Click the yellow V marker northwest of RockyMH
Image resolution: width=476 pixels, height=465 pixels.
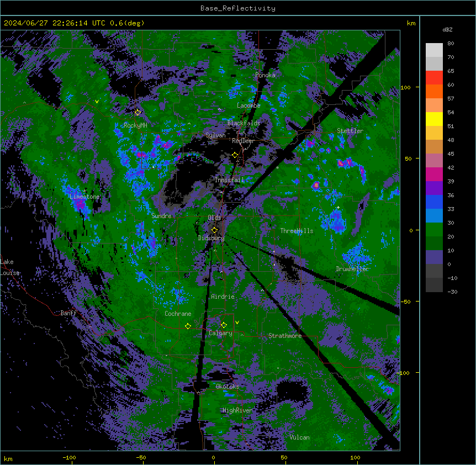tap(97, 102)
